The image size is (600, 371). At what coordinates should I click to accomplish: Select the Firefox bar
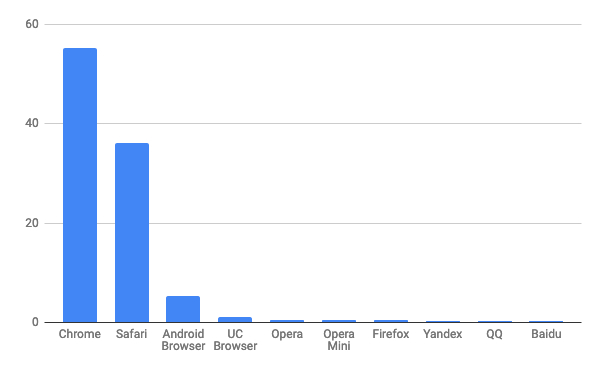[x=391, y=321]
